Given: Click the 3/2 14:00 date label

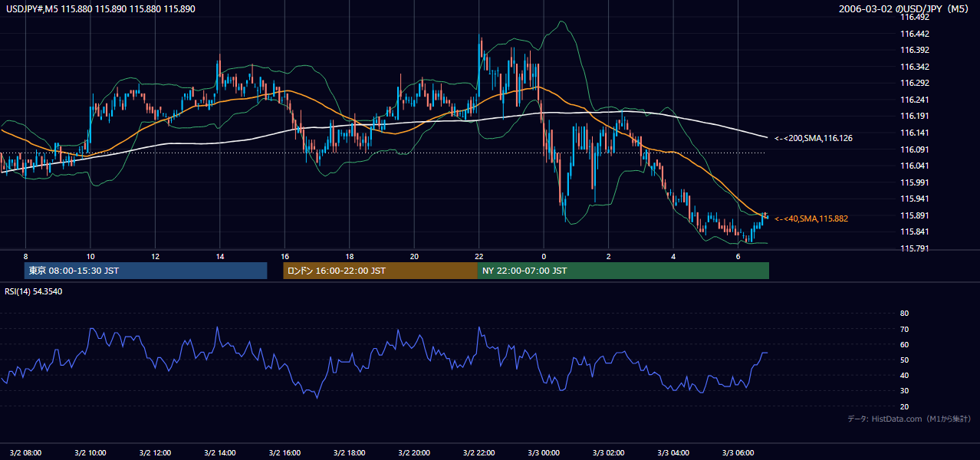Looking at the screenshot, I should pyautogui.click(x=220, y=452).
